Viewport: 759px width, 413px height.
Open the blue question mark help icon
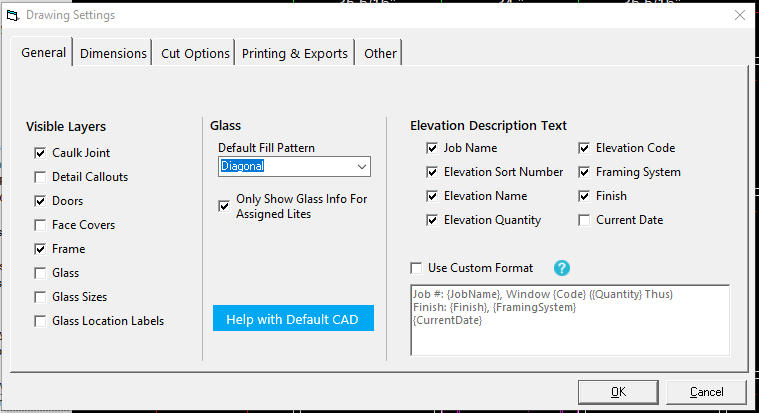tap(562, 268)
